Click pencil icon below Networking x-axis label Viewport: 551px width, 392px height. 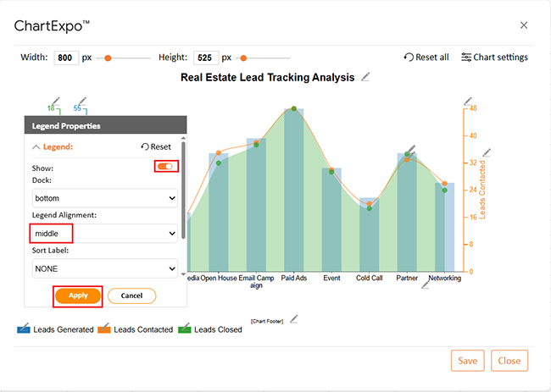coord(425,285)
